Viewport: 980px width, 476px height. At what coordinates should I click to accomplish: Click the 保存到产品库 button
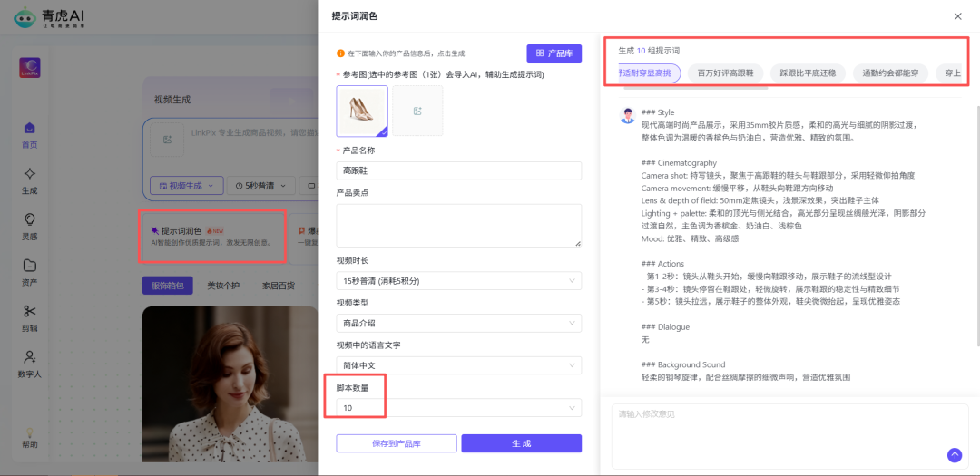click(397, 443)
